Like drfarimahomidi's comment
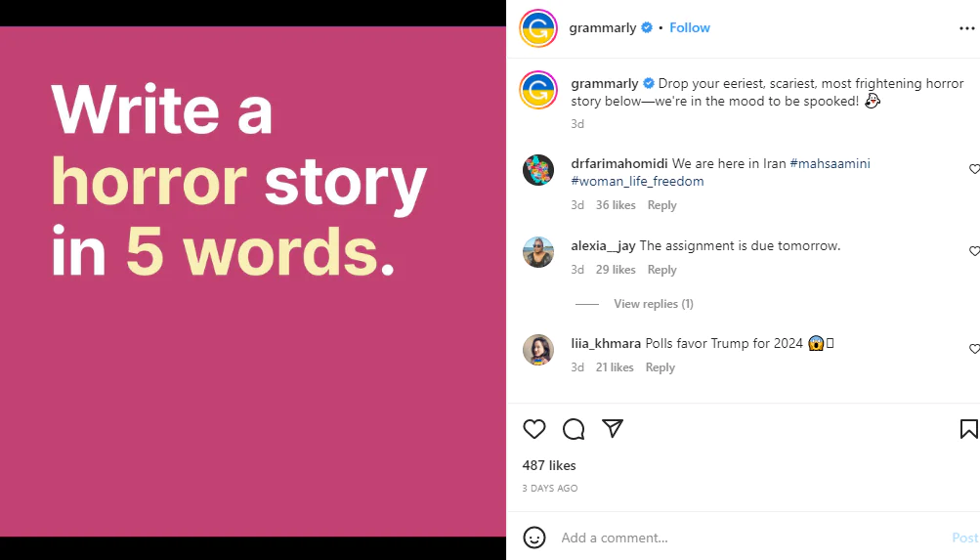 974,169
